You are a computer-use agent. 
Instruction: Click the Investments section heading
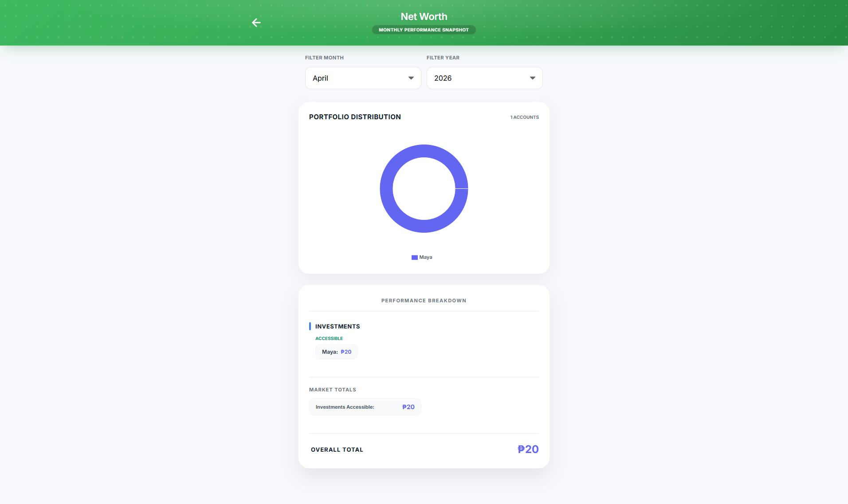coord(338,326)
